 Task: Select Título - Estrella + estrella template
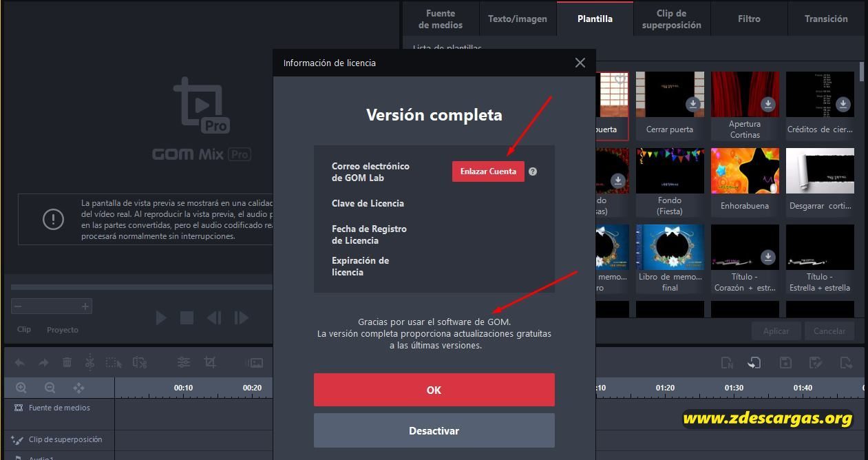(820, 247)
